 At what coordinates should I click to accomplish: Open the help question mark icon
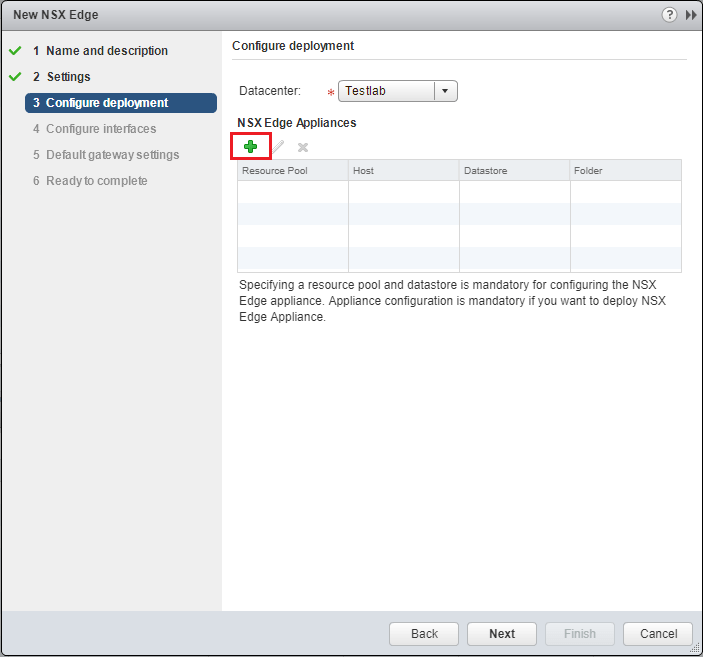[x=669, y=15]
